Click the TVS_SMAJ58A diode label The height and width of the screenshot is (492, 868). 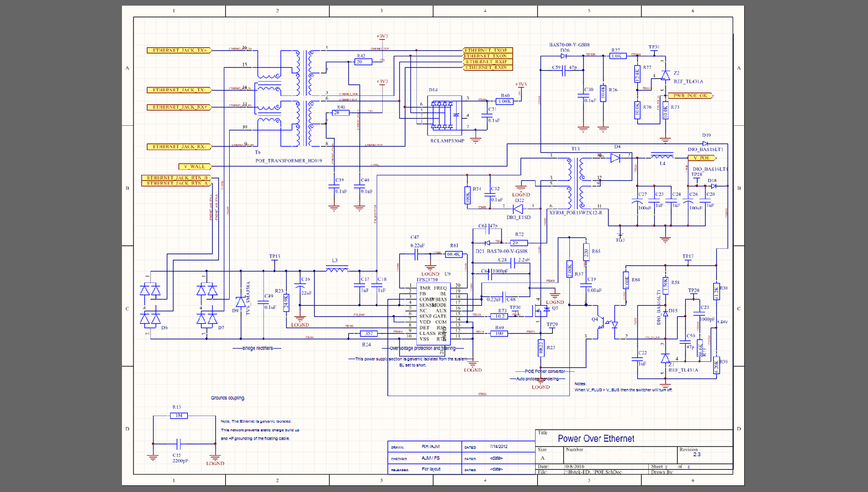click(x=249, y=298)
